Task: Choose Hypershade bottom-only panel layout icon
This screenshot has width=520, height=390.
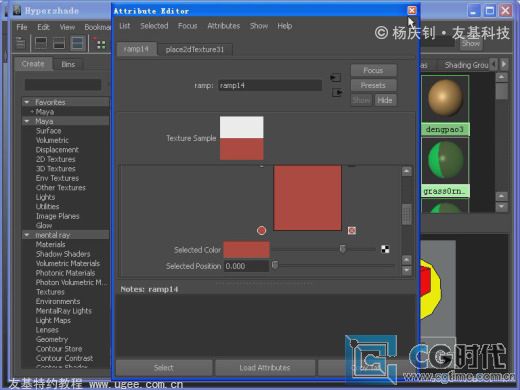Action: tap(59, 43)
